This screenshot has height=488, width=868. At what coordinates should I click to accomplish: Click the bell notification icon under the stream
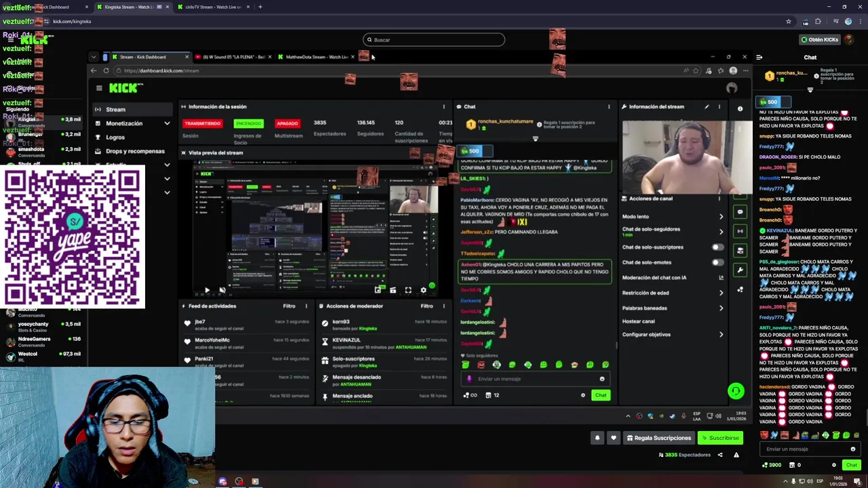pos(597,438)
